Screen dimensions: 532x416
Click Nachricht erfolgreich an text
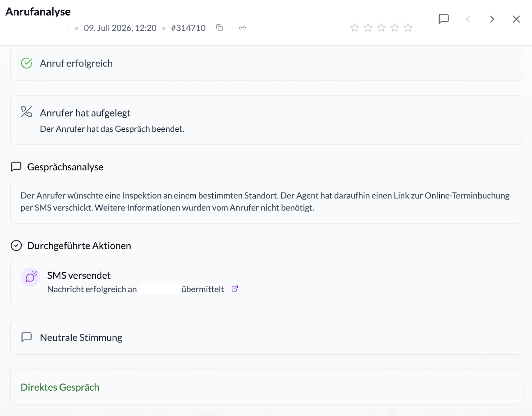(x=92, y=289)
